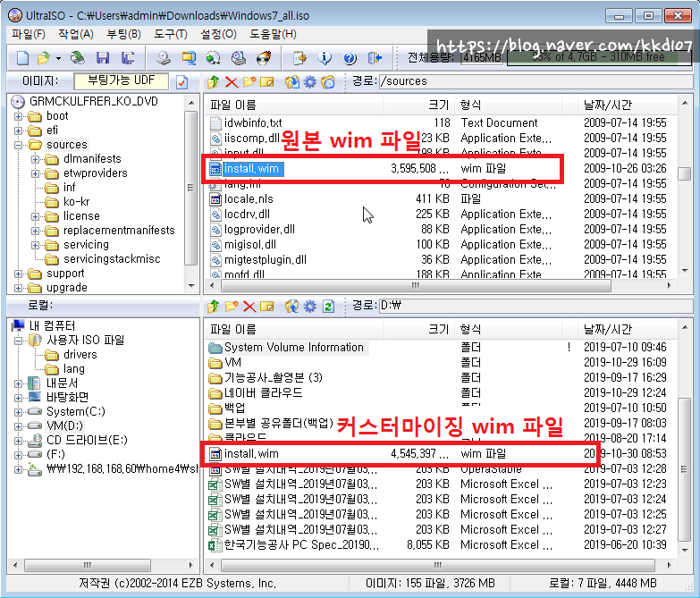Click the image properties checkmark icon
The height and width of the screenshot is (598, 700).
click(181, 82)
